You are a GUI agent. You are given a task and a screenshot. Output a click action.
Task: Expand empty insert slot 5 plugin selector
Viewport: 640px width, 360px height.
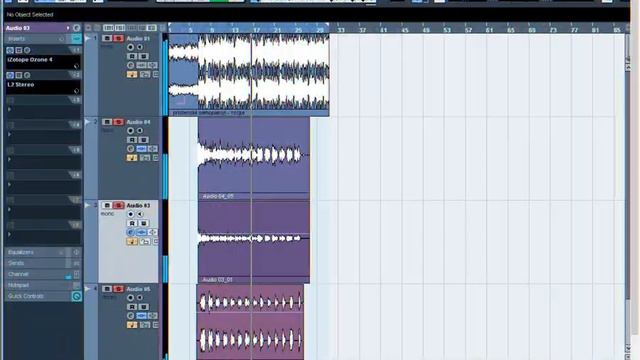pos(9,160)
